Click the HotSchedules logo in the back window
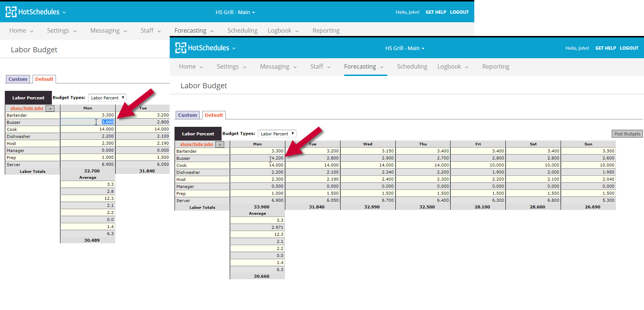This screenshot has height=310, width=644. click(x=33, y=12)
